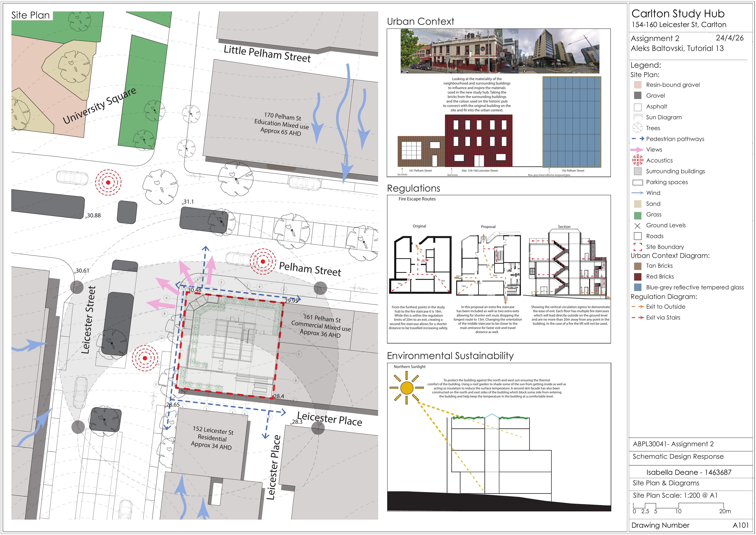This screenshot has width=756, height=535.
Task: Click the Site Plan heading
Action: click(31, 15)
